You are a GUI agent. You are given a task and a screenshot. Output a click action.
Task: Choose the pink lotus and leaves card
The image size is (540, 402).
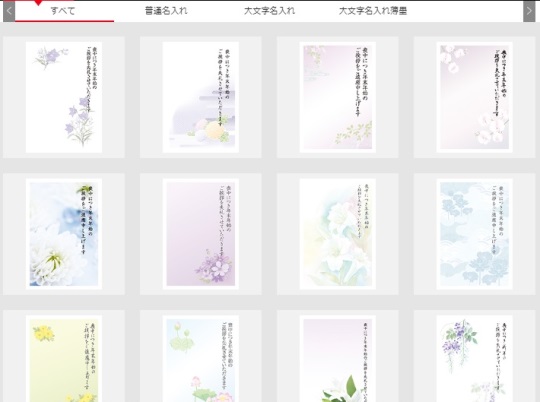click(x=201, y=359)
